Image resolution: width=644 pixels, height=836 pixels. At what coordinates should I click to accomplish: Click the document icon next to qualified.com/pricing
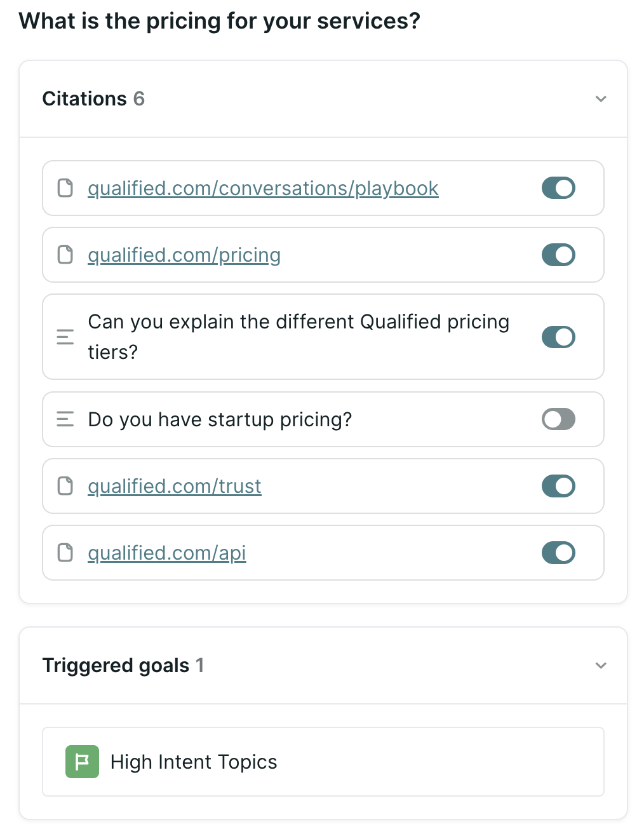click(65, 255)
